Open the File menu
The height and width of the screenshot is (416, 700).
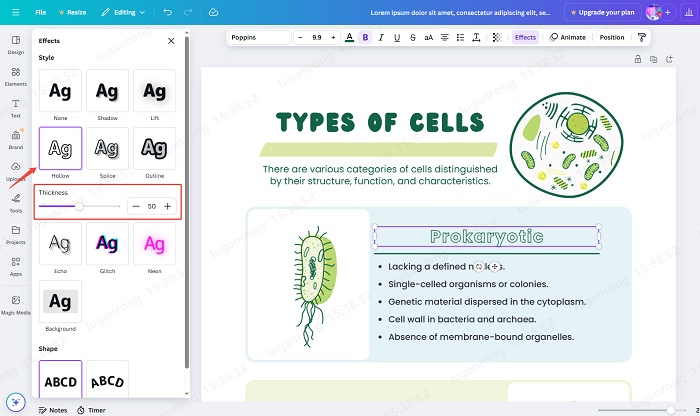40,12
